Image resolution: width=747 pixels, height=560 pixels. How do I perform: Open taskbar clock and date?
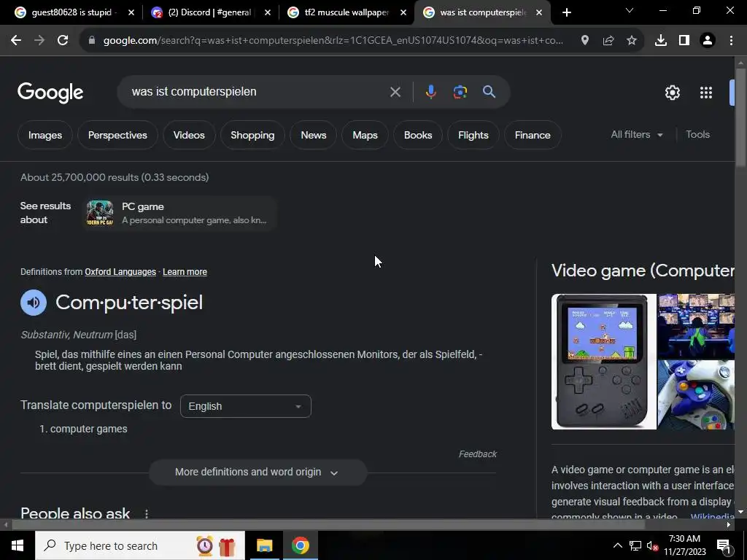tap(684, 545)
